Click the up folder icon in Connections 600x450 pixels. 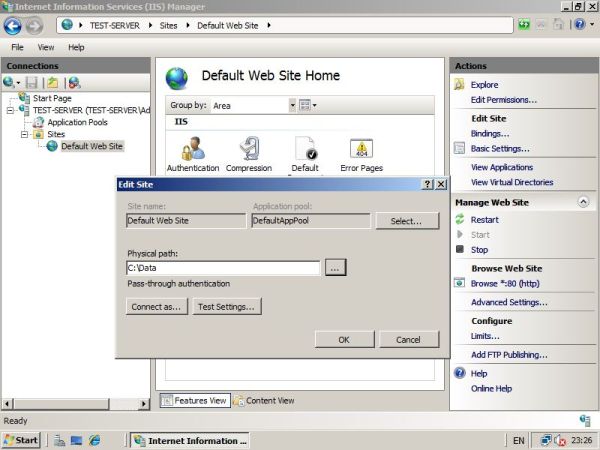(53, 82)
